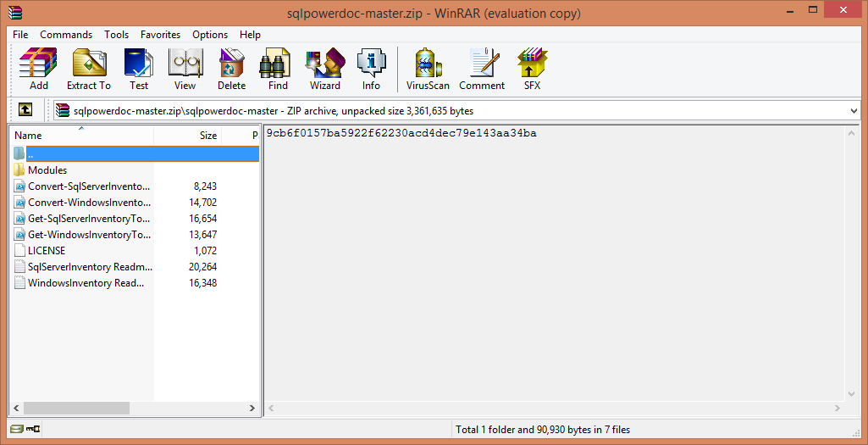Click file list horizontal scrollbar left arrow
The height and width of the screenshot is (445, 868).
pos(16,408)
